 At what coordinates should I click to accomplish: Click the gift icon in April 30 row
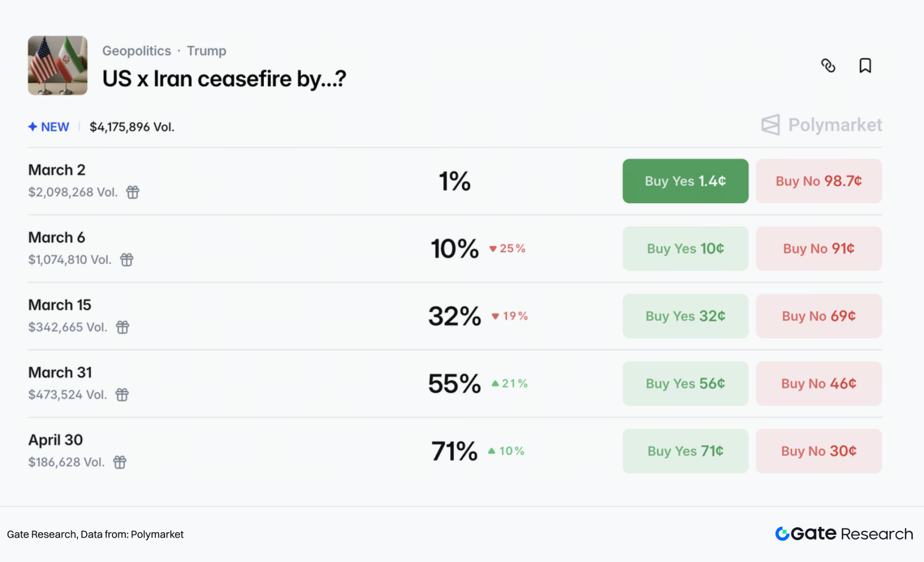[120, 462]
